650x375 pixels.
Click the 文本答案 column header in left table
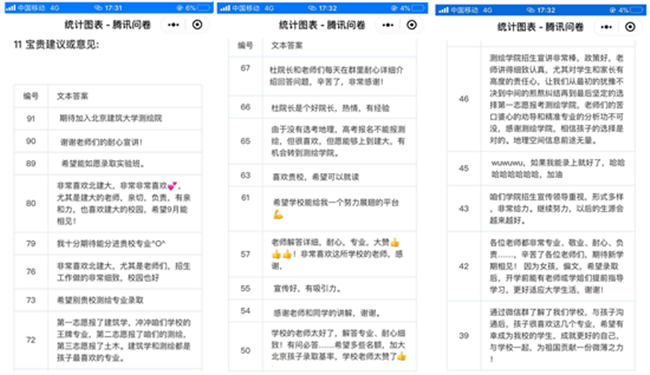(72, 96)
